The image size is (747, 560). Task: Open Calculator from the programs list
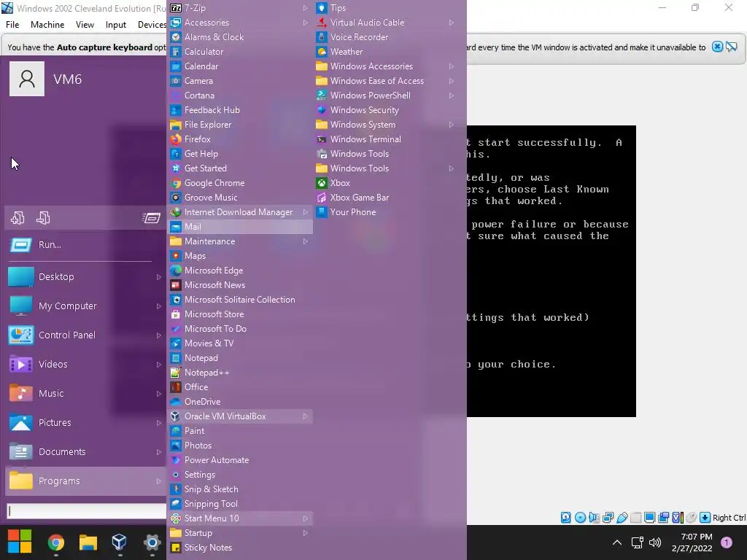pyautogui.click(x=239, y=52)
